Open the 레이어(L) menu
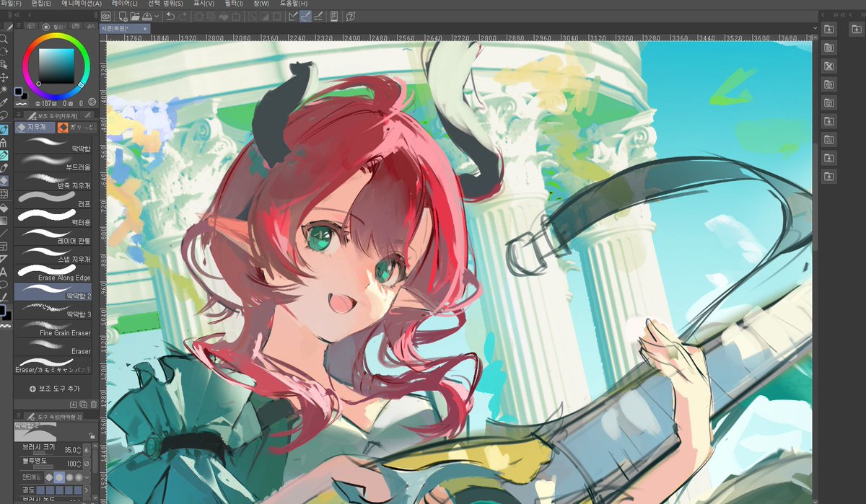This screenshot has height=504, width=866. pos(125,4)
